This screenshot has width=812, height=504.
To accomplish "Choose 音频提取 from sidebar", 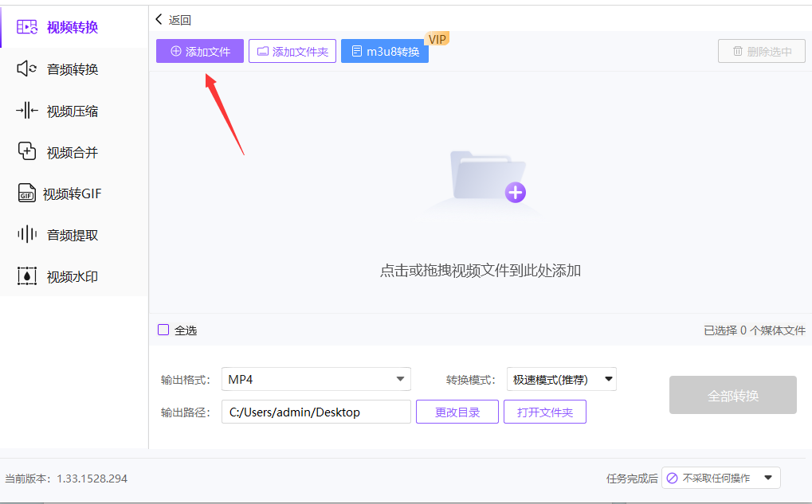I will point(74,235).
